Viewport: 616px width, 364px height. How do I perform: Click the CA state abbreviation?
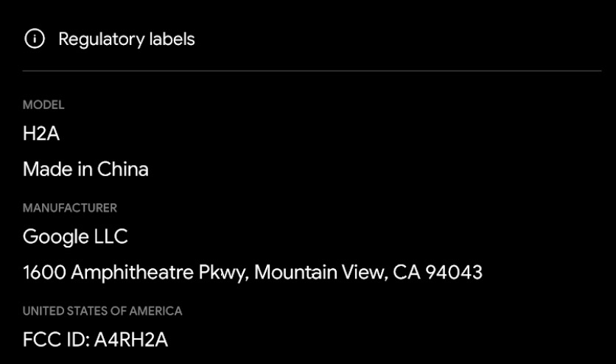pyautogui.click(x=406, y=273)
